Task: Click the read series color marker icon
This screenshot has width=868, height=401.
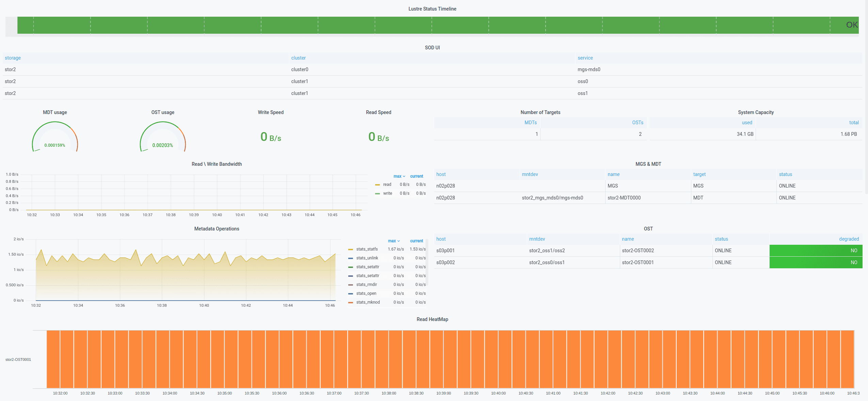Action: tap(377, 185)
